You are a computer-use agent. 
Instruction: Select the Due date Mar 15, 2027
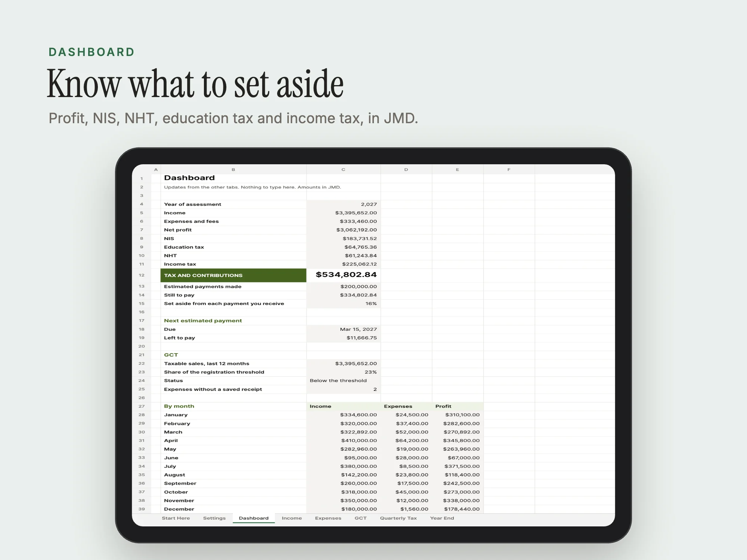(344, 329)
